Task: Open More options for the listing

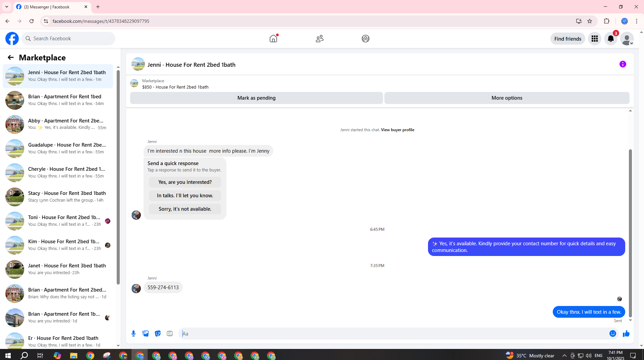Action: click(x=507, y=98)
